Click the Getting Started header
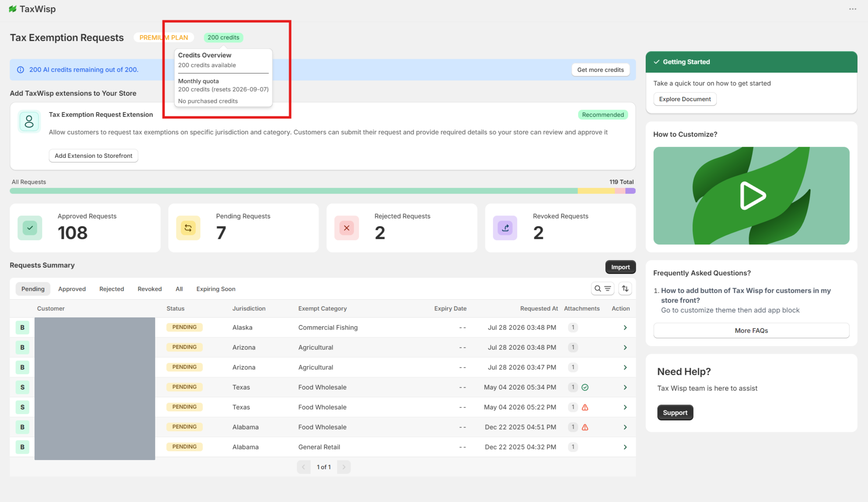The image size is (868, 502). point(751,62)
